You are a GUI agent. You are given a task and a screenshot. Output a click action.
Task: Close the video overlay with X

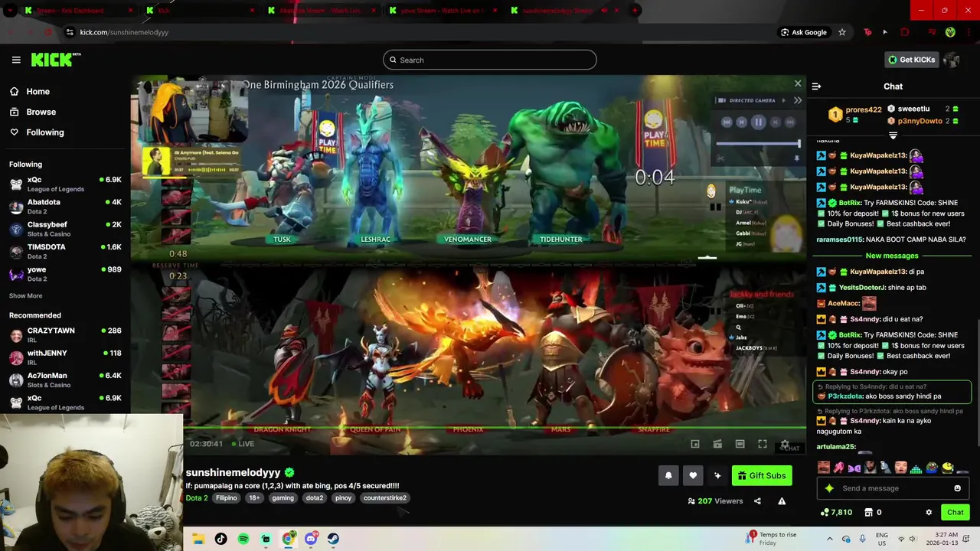point(798,84)
